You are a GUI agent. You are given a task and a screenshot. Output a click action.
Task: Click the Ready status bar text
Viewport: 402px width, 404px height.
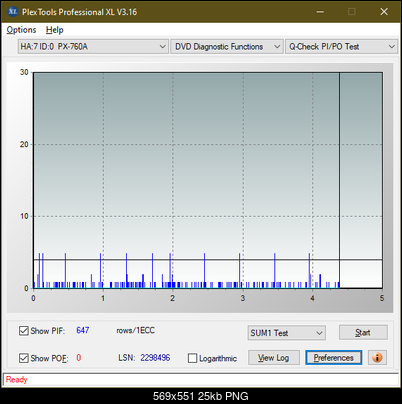point(16,380)
